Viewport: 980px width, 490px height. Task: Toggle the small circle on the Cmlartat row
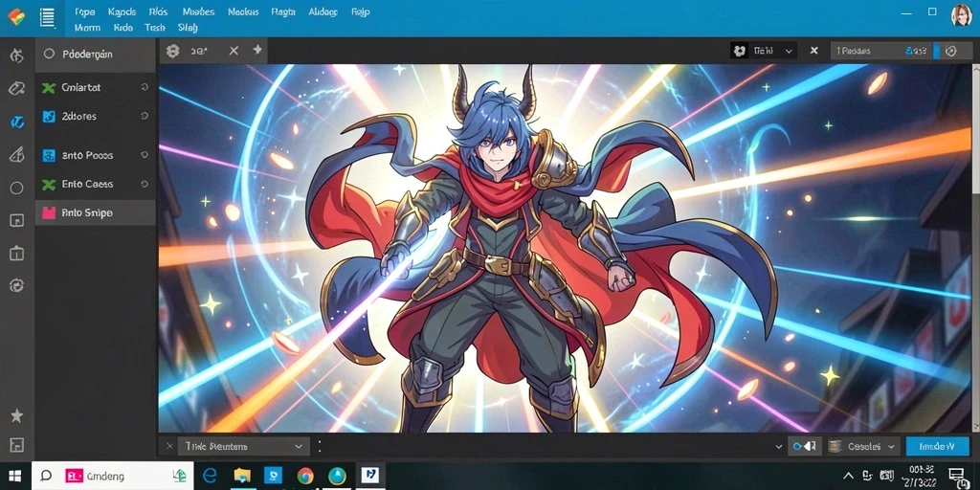coord(145,87)
